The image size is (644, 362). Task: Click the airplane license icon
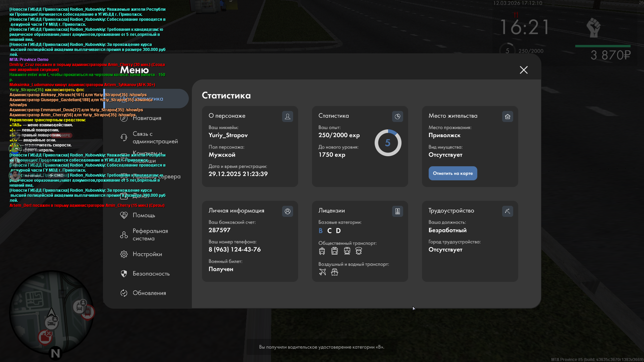322,272
